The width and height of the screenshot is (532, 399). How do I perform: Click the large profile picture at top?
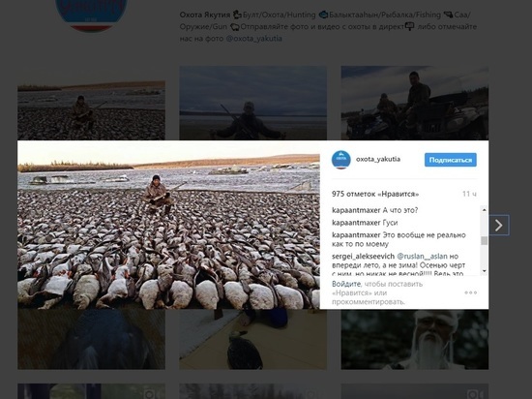tap(92, 15)
